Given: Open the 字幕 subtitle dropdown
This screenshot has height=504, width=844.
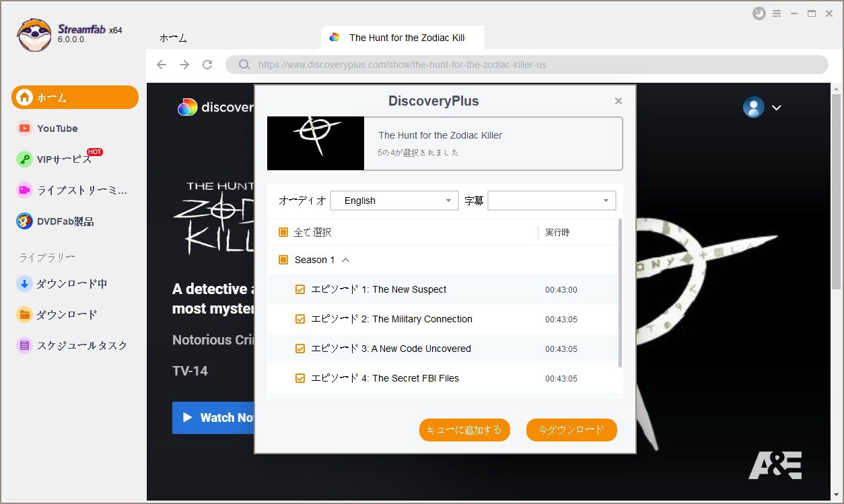Looking at the screenshot, I should point(552,201).
